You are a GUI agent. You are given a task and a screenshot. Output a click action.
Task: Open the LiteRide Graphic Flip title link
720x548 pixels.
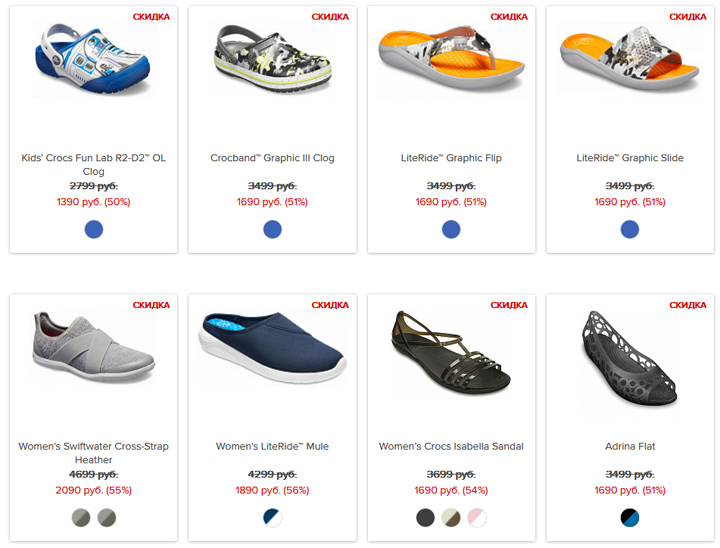451,158
